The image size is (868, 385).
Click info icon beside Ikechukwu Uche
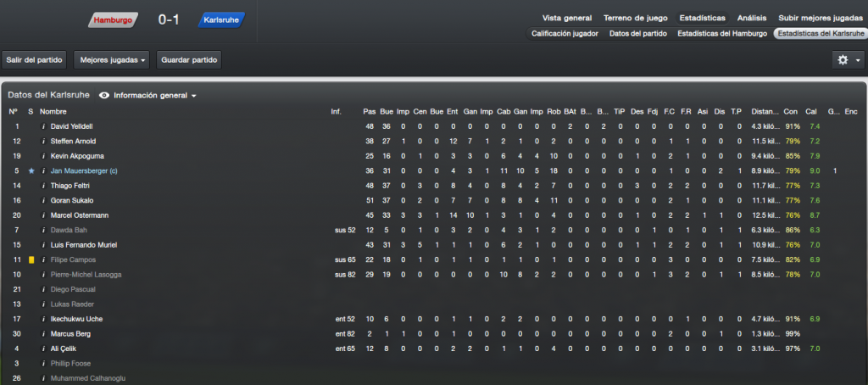coord(43,319)
